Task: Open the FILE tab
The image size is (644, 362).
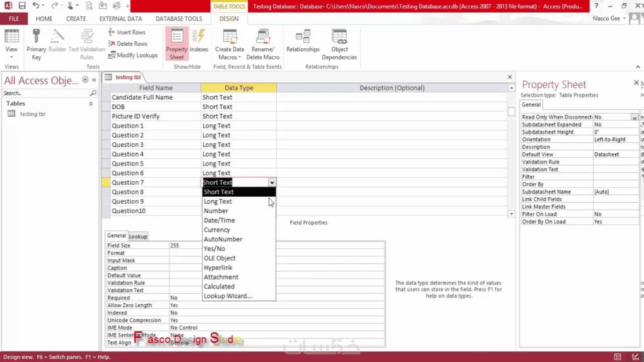Action: point(14,18)
